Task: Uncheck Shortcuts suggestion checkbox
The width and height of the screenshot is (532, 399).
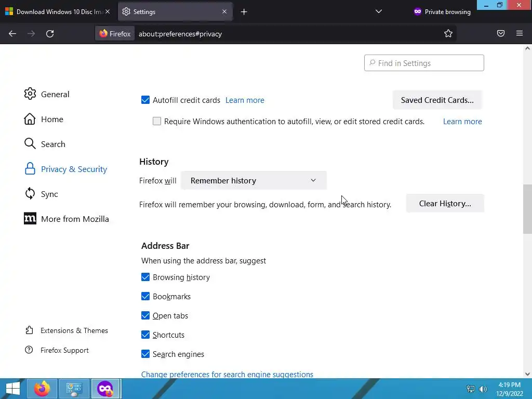Action: click(x=145, y=335)
